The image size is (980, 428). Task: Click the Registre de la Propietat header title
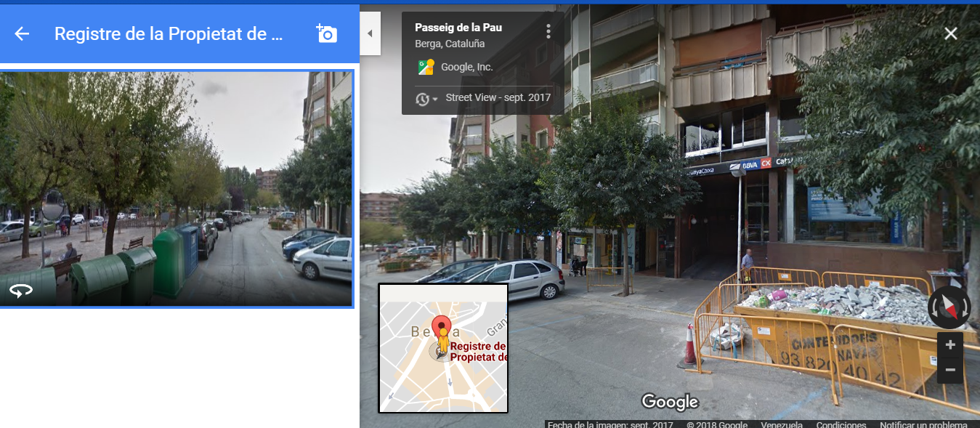tap(169, 33)
